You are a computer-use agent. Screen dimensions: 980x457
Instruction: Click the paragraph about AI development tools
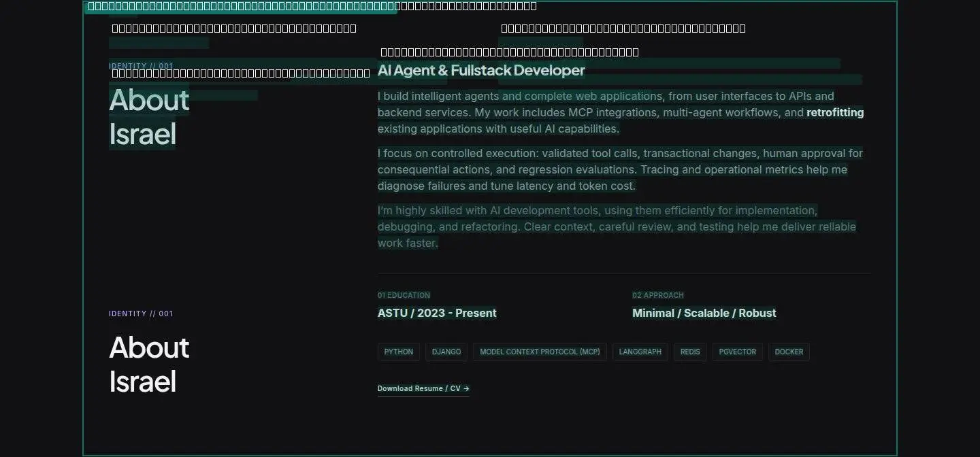pos(617,227)
